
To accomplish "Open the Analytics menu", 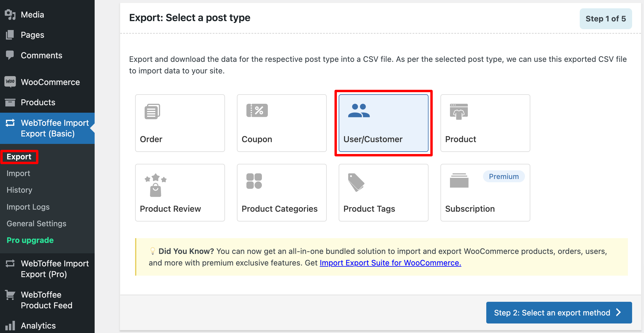I will [x=47, y=326].
